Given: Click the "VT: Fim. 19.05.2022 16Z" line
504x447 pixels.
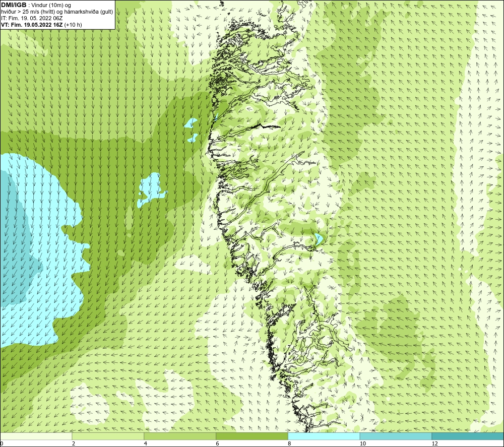Looking at the screenshot, I should click(32, 25).
